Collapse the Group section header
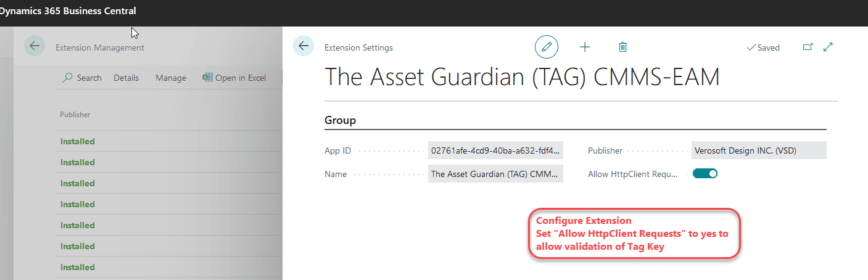Screen dimensions: 868x280 click(341, 120)
